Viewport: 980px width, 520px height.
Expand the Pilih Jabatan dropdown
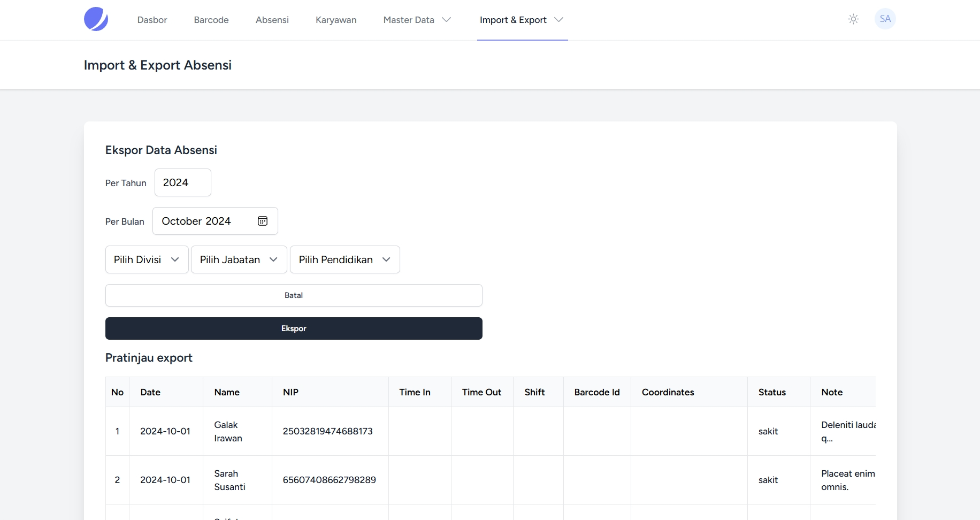pyautogui.click(x=239, y=259)
